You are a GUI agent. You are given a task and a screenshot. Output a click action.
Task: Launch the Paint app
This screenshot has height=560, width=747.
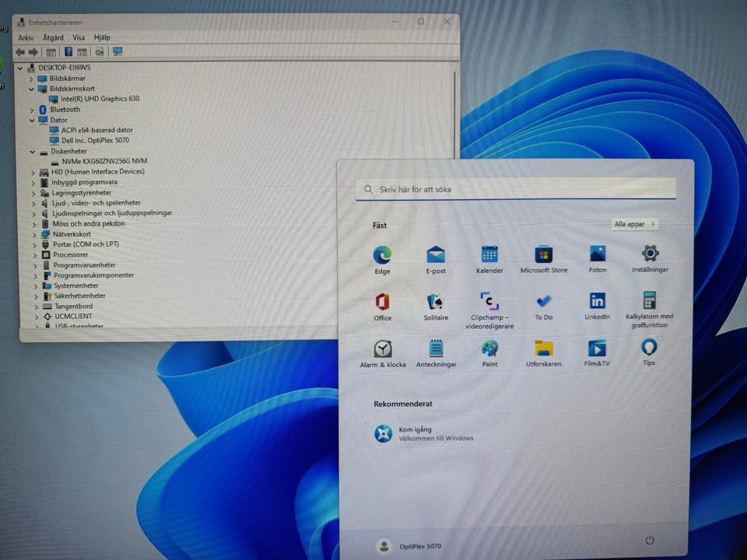click(x=489, y=353)
